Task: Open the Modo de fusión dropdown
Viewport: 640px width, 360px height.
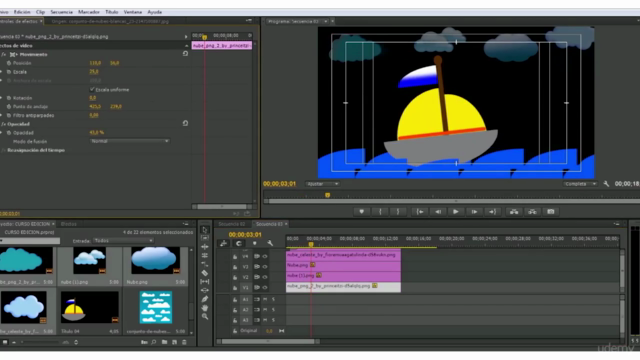Action: (x=129, y=141)
